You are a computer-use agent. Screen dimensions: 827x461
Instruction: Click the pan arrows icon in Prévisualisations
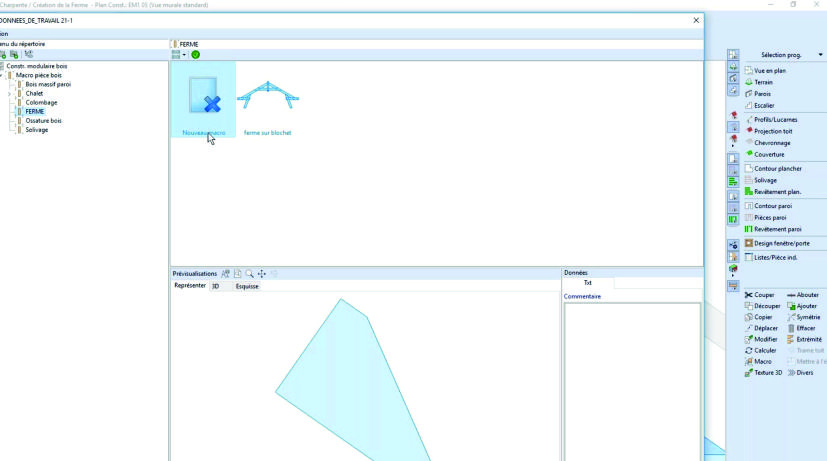261,273
